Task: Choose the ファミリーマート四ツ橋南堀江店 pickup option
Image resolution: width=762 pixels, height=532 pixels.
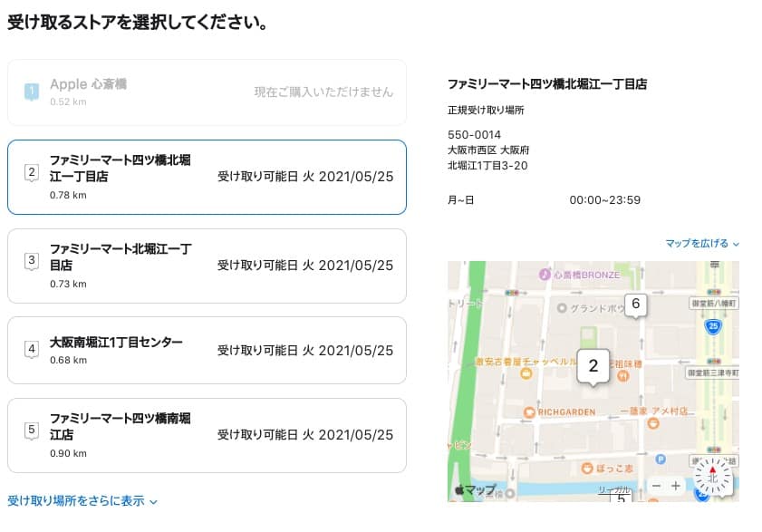Action: click(207, 435)
